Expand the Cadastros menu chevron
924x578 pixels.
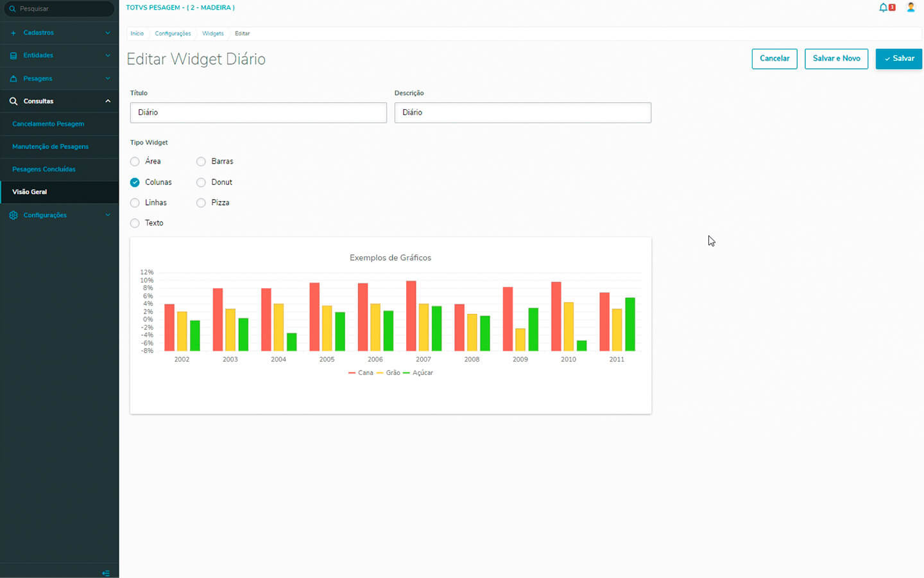click(107, 33)
